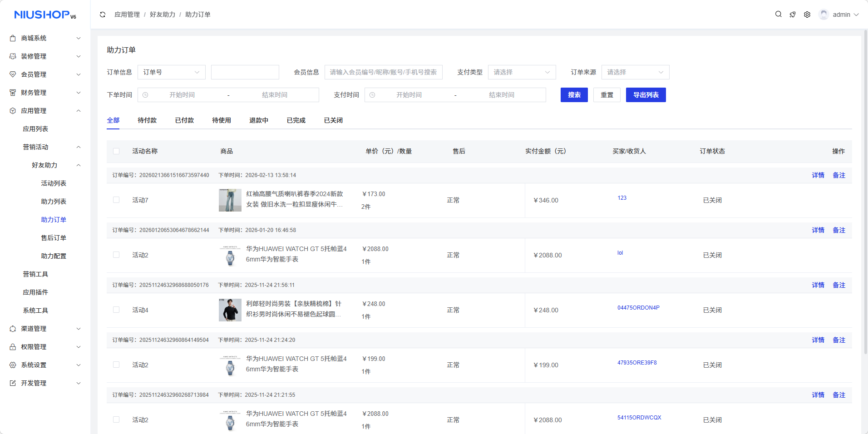The height and width of the screenshot is (434, 868).
Task: Click the 权限管理 lock icon
Action: (13, 347)
